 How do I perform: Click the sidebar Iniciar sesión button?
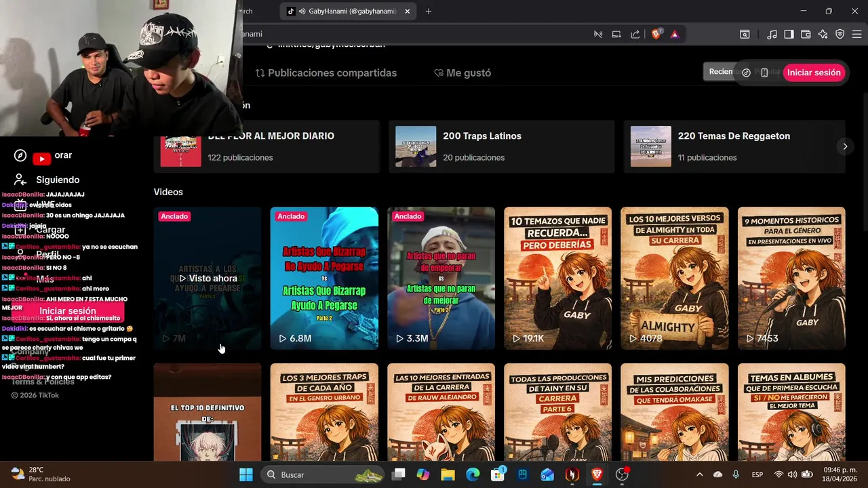coord(68,311)
